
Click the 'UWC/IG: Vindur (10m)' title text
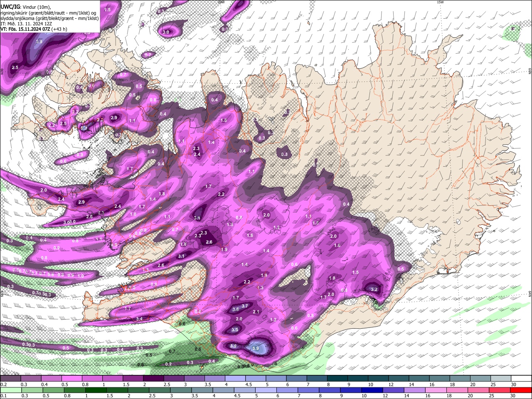tap(26, 7)
